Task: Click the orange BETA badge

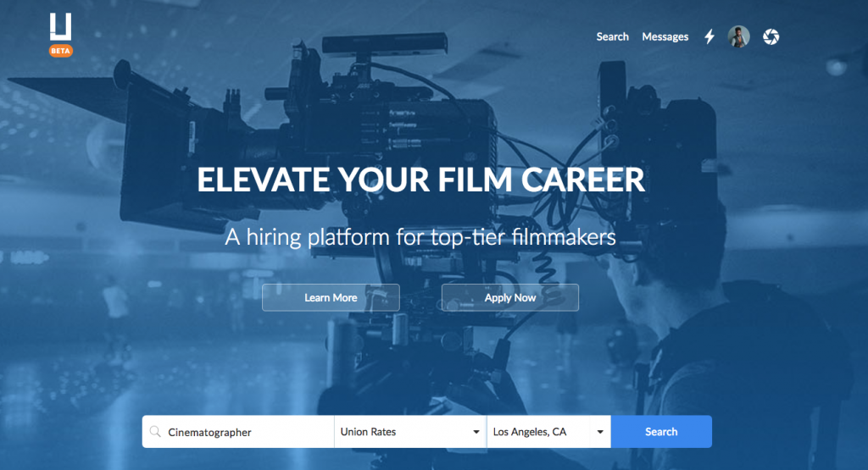Action: pyautogui.click(x=61, y=51)
